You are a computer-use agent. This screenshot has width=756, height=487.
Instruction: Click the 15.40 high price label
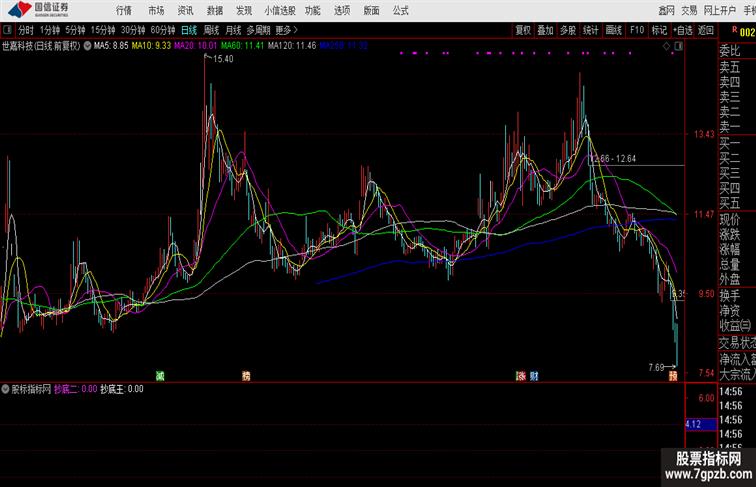223,60
